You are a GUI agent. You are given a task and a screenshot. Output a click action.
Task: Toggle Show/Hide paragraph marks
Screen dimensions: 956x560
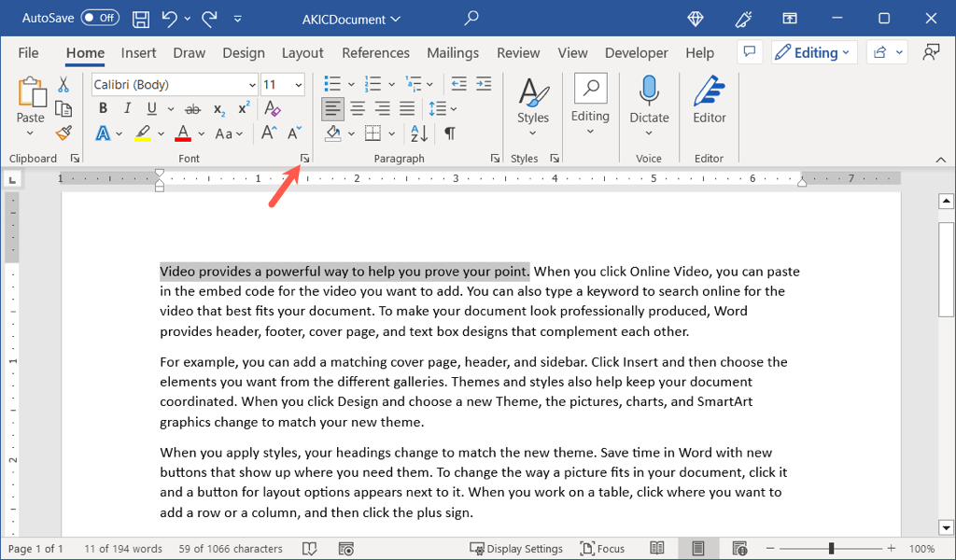tap(449, 133)
